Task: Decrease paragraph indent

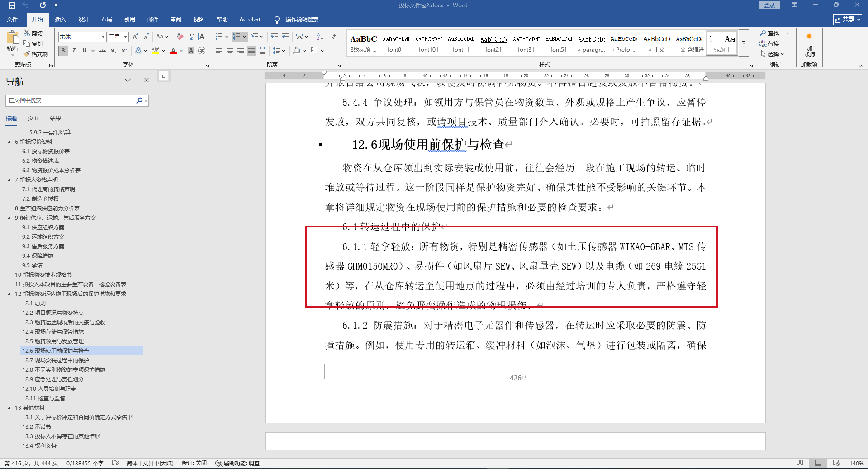Action: click(275, 37)
